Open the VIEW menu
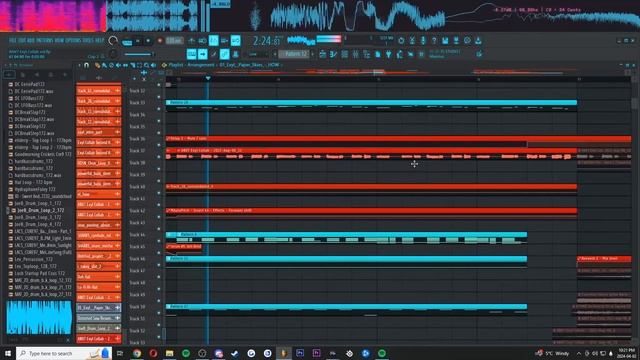640x360 pixels. point(59,40)
